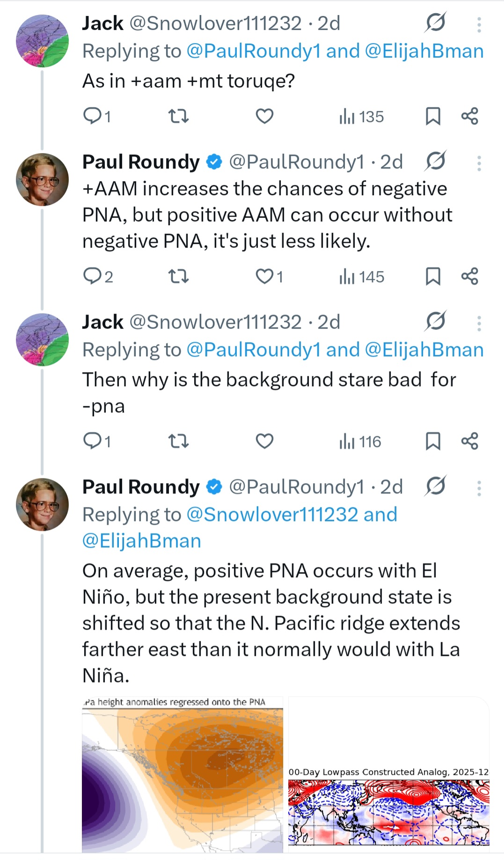Open Grok icon on Jack's first tweet
Image resolution: width=504 pixels, height=860 pixels.
tap(435, 22)
